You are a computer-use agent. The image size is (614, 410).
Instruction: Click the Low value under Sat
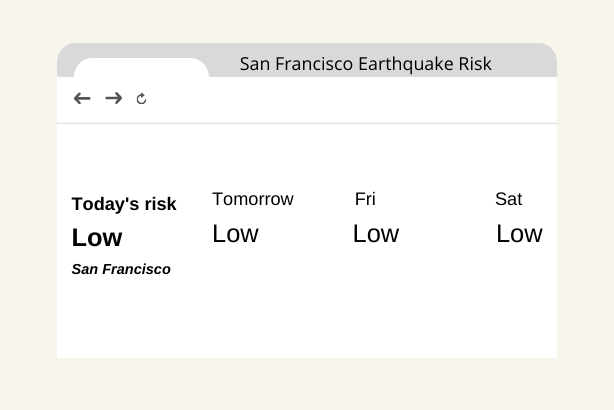tap(519, 234)
